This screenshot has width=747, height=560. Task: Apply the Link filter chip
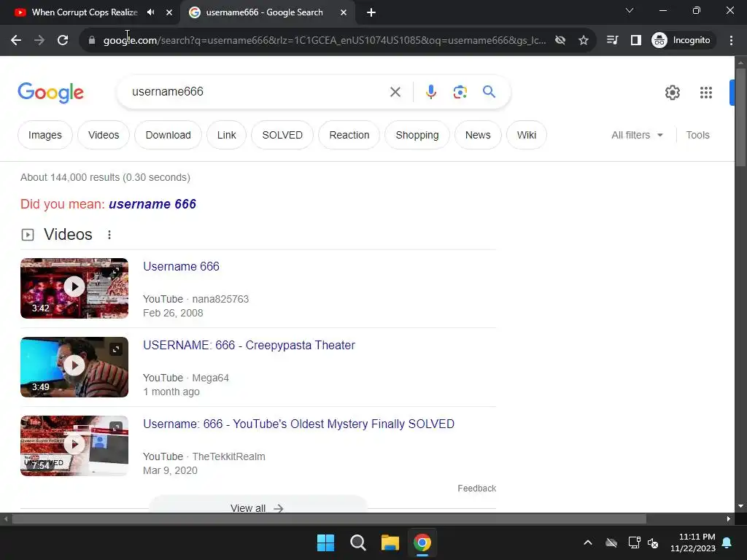(x=226, y=135)
